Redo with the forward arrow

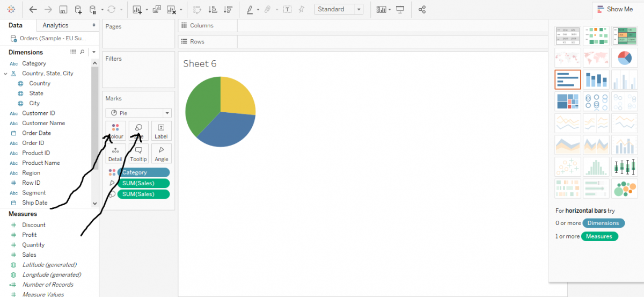coord(48,10)
